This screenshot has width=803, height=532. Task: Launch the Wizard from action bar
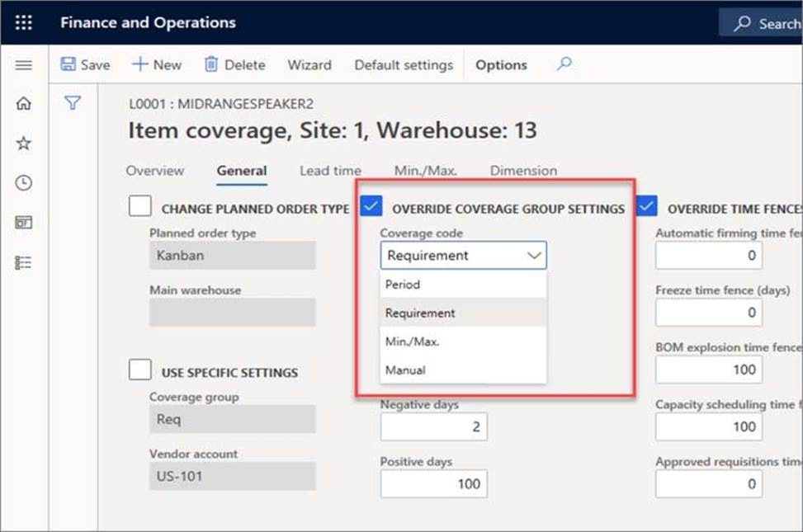(x=309, y=64)
